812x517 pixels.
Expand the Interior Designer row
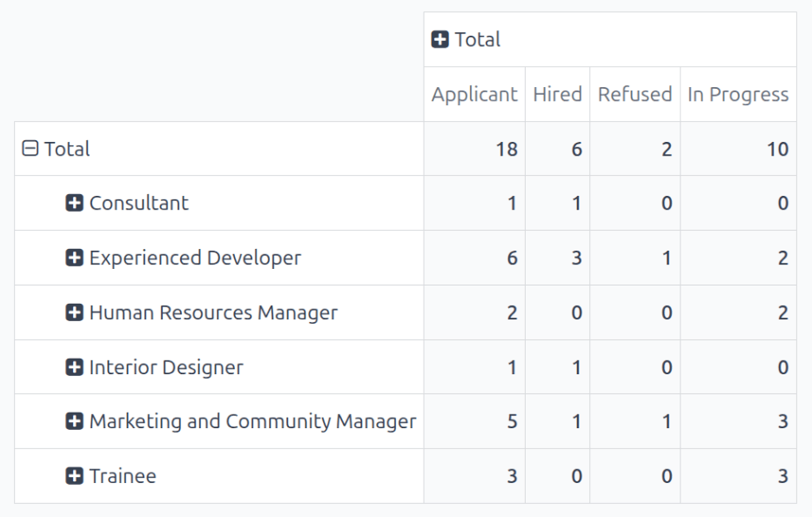[x=73, y=367]
